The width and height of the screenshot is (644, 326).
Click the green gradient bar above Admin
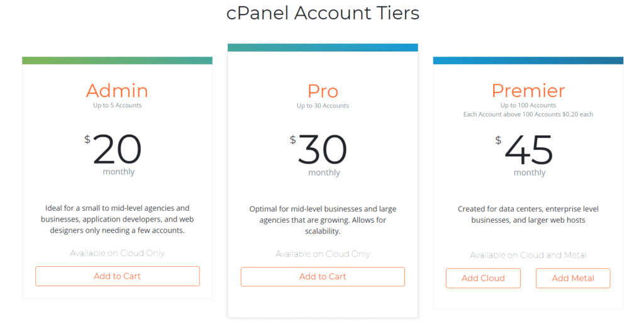click(117, 60)
